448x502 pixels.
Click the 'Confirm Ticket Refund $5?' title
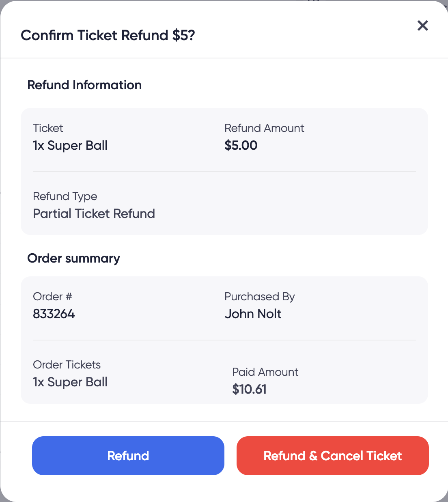108,35
